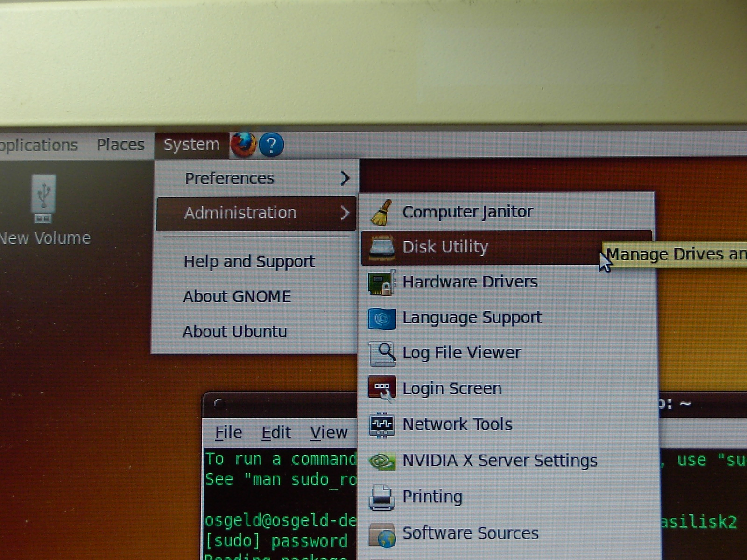747x560 pixels.
Task: Click the Software Sources globe icon
Action: (x=382, y=535)
